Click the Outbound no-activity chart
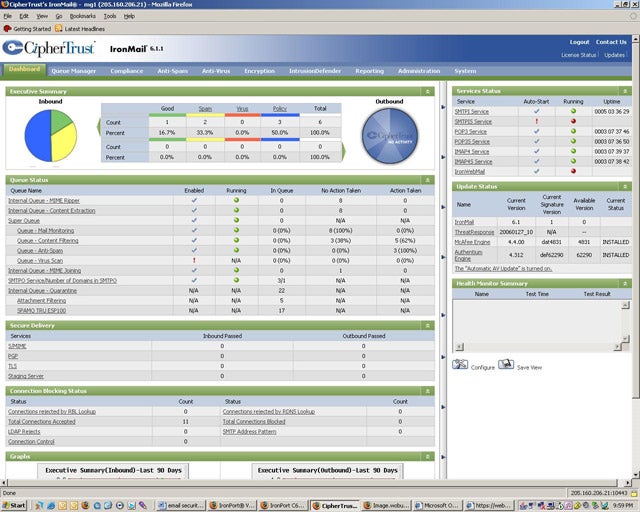 click(390, 136)
